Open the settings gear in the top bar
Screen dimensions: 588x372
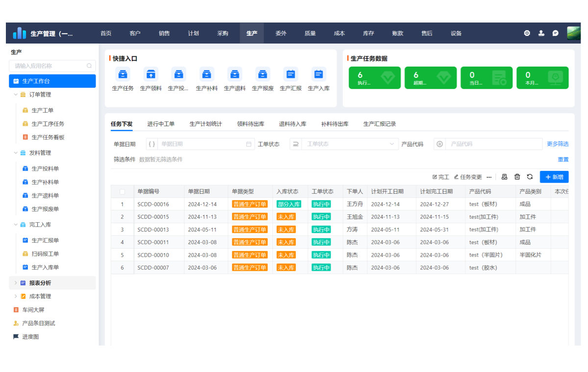click(526, 33)
